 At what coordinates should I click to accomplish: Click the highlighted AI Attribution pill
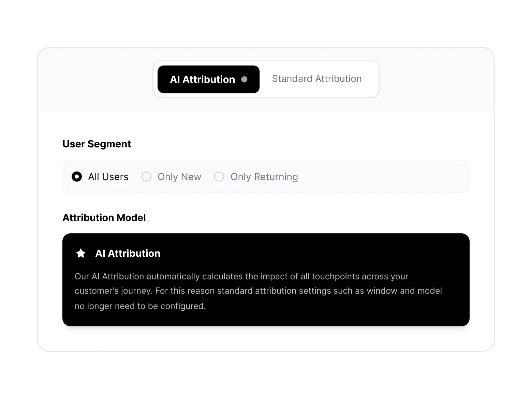click(208, 79)
